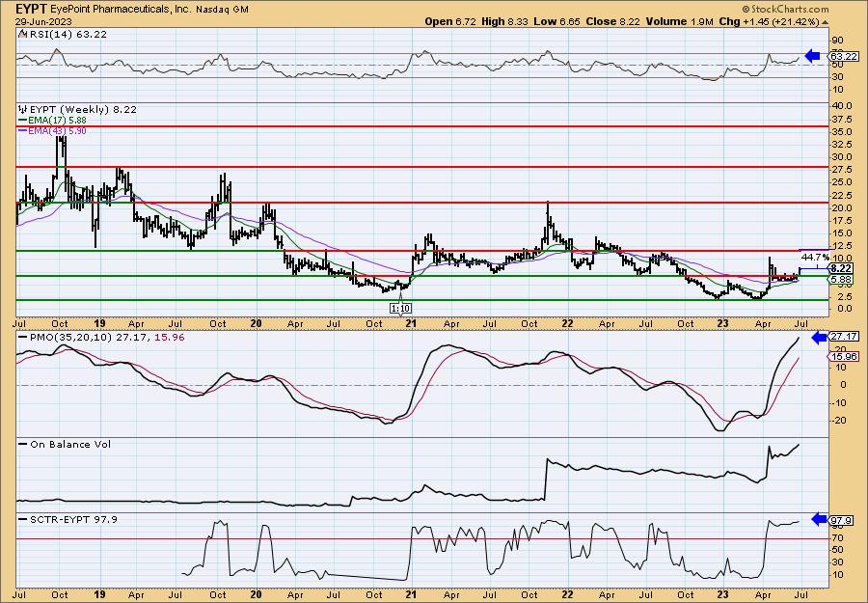Image resolution: width=868 pixels, height=603 pixels.
Task: Click the 44.7% upside target label
Action: [x=815, y=258]
